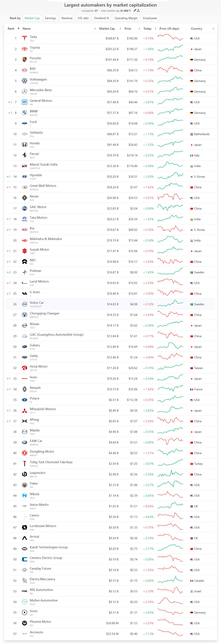Screen dimensions: 221x644
Task: Click the Ferrari horse logo icon
Action: 25,155
